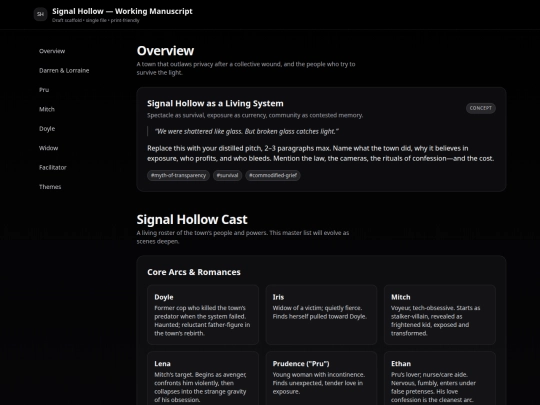Open the Prudence ("Pru") character card
The width and height of the screenshot is (540, 405).
[x=321, y=378]
